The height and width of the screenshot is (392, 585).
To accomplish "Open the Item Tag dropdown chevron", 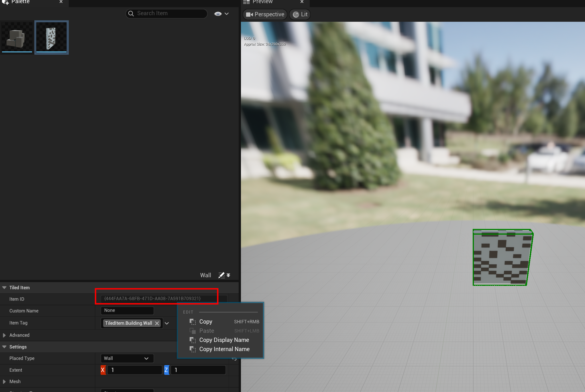I will click(x=167, y=323).
